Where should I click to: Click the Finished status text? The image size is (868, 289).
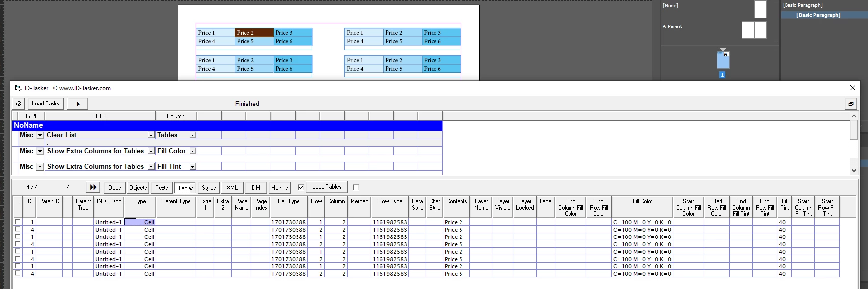pos(247,104)
